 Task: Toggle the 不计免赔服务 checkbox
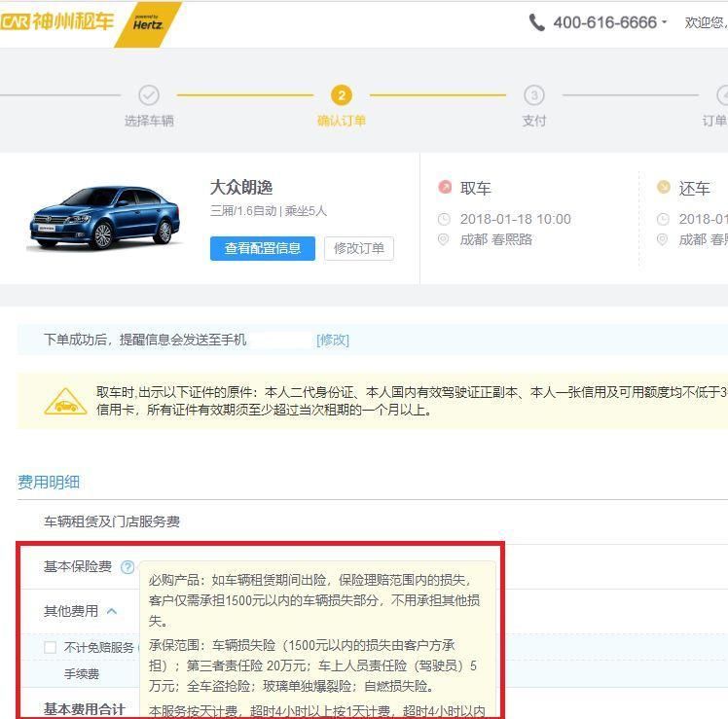(x=51, y=647)
